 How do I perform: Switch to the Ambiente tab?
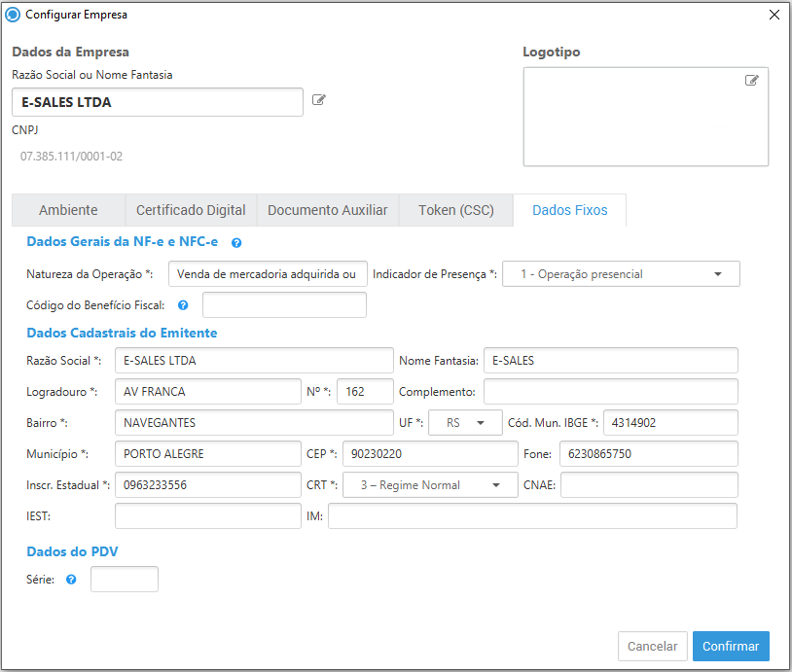[x=68, y=210]
